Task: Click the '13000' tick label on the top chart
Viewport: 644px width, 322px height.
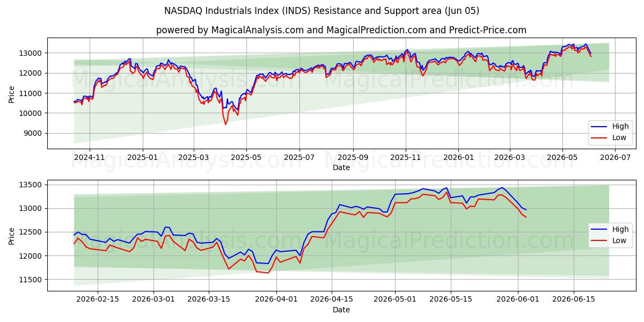Action: point(31,53)
